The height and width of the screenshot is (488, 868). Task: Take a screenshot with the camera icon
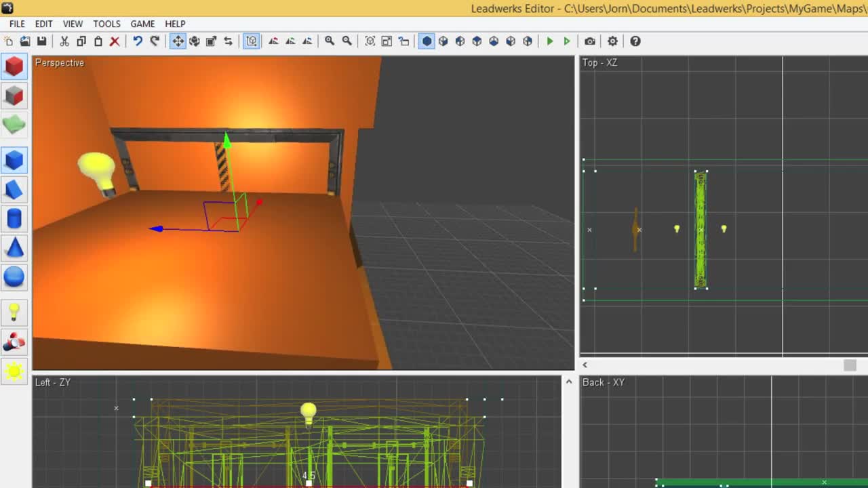pyautogui.click(x=589, y=41)
